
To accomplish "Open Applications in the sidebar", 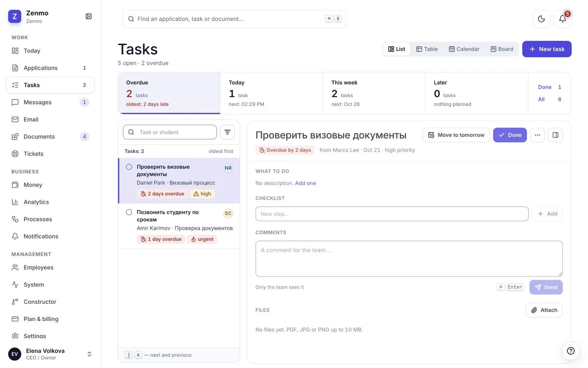I will pos(50,68).
